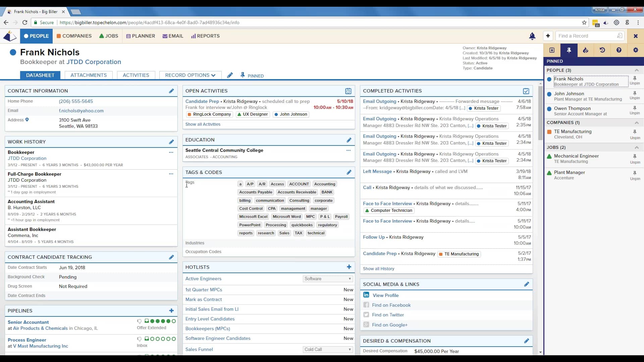The image size is (644, 362).
Task: Edit Contact Information with pencil icon
Action: pyautogui.click(x=171, y=91)
